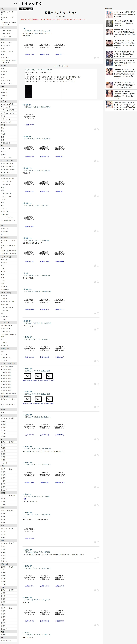The image size is (137, 644).
Task: Open the second AUDIO 3GP icon in post 11
Action: coord(38,376)
